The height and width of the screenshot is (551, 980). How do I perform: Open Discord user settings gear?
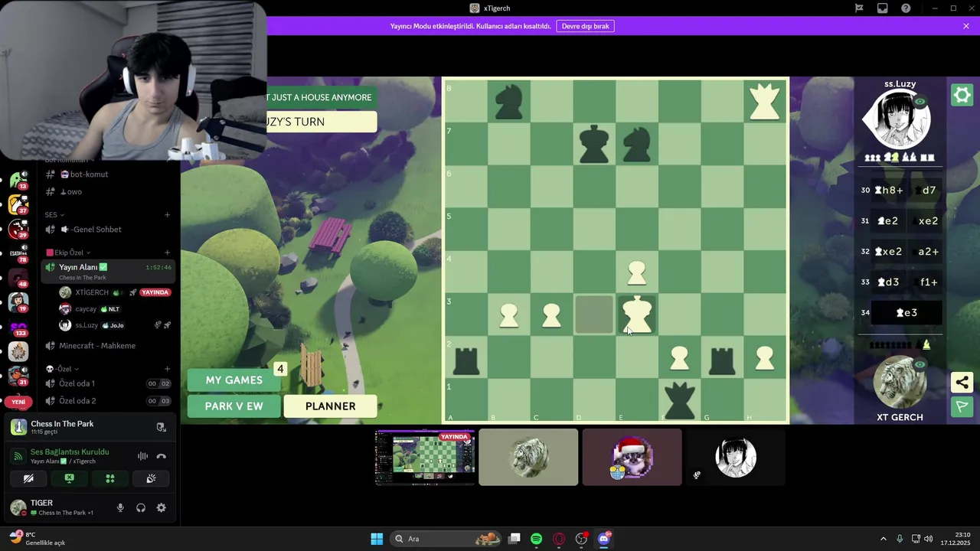pyautogui.click(x=161, y=507)
